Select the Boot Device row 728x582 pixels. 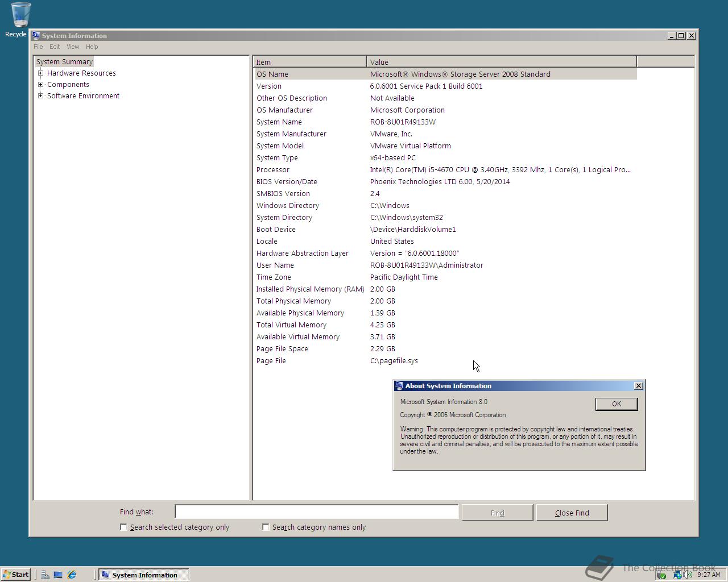coord(445,229)
